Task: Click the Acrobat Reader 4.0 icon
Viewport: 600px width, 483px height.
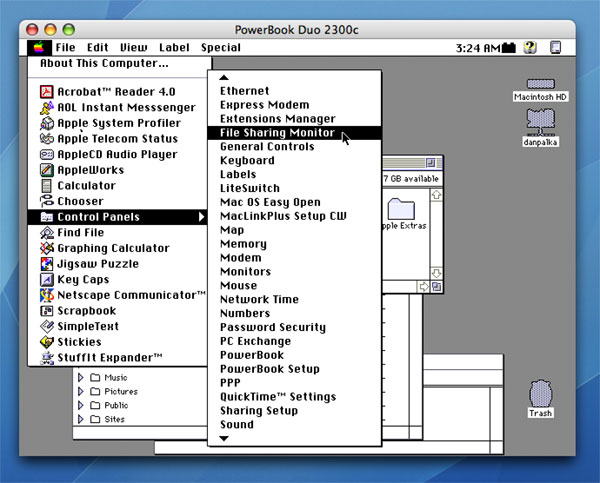Action: tap(47, 92)
